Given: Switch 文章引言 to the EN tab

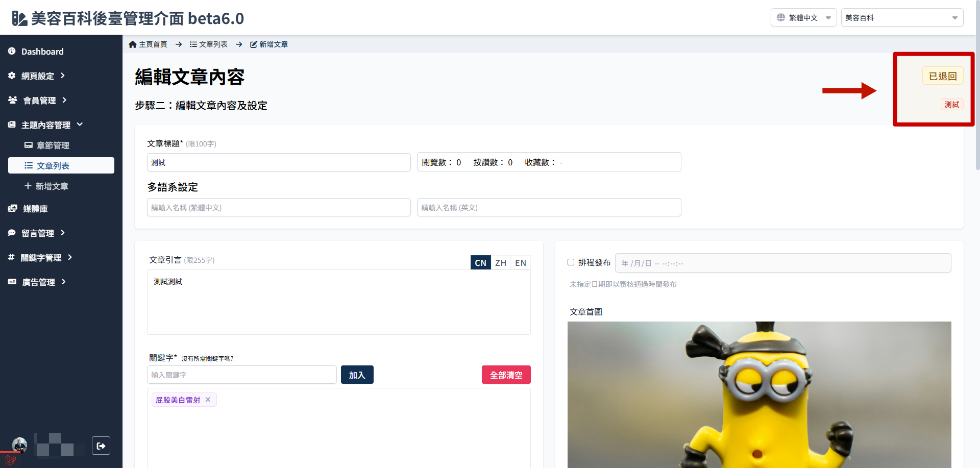Looking at the screenshot, I should tap(521, 262).
